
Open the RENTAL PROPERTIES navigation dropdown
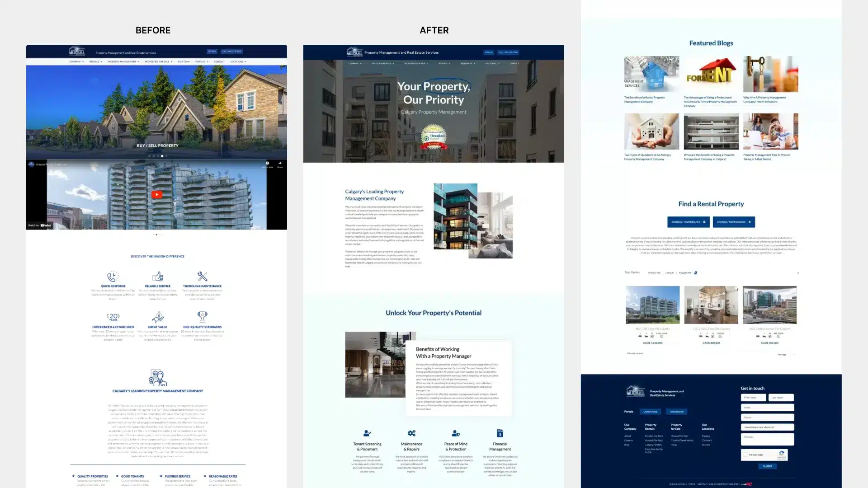click(x=382, y=63)
